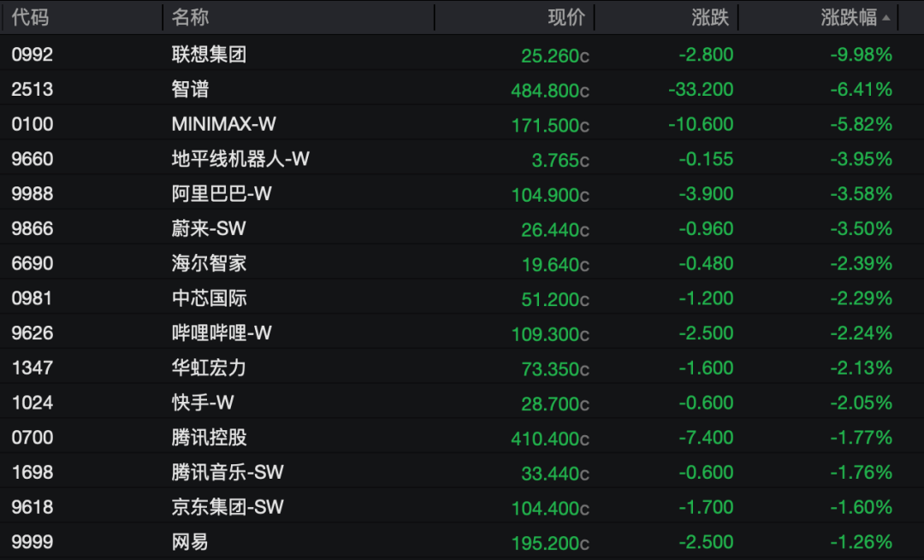This screenshot has width=924, height=560.
Task: Click price 3.765c for 地平线机器人-W
Action: coord(560,160)
